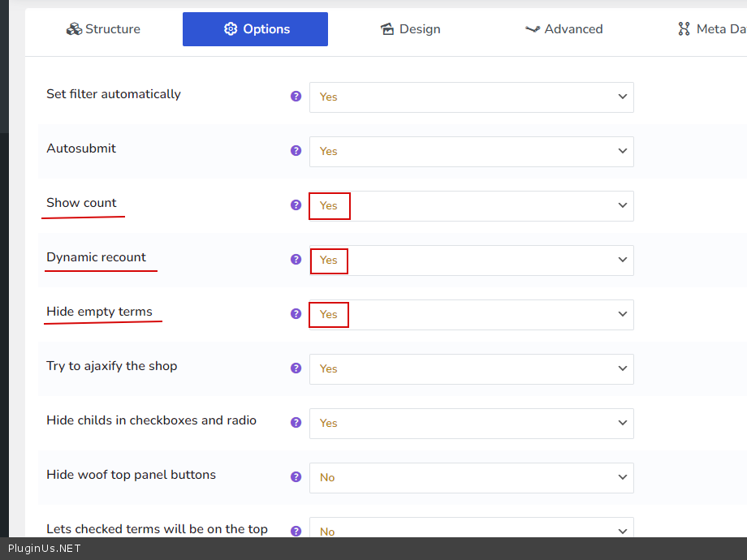The height and width of the screenshot is (560, 747).
Task: Click help icon for Try to ajaxify the shop
Action: [296, 368]
